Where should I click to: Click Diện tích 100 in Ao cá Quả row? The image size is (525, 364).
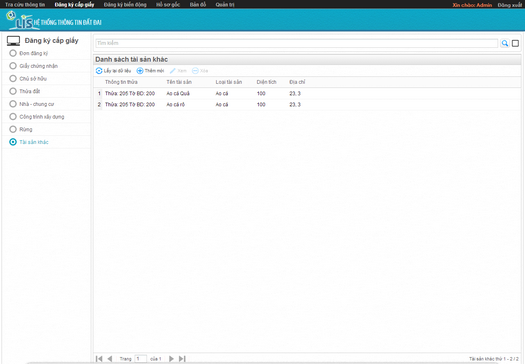261,93
